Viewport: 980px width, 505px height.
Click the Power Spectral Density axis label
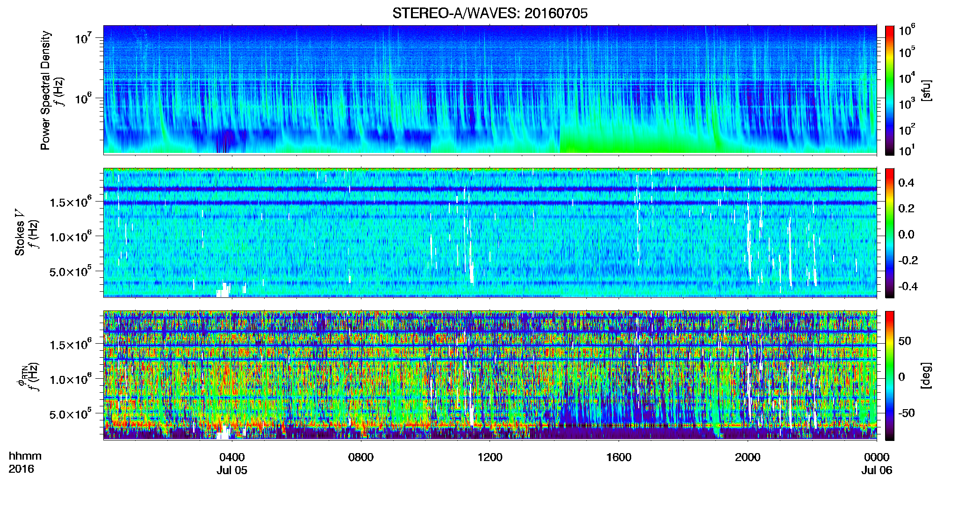(x=45, y=90)
